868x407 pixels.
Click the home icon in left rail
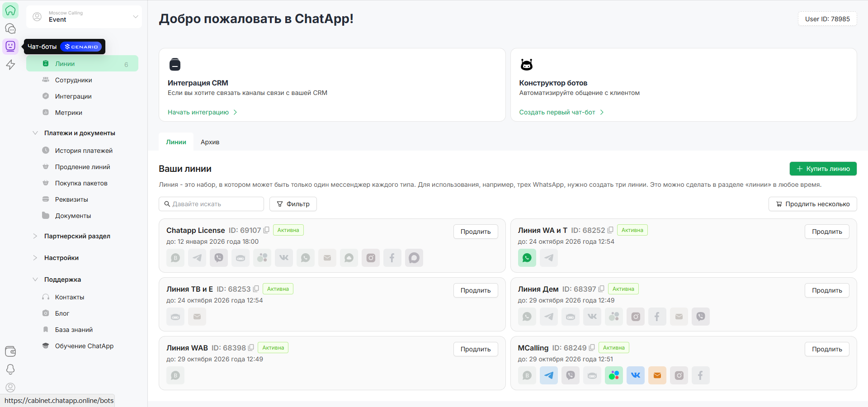coord(10,10)
